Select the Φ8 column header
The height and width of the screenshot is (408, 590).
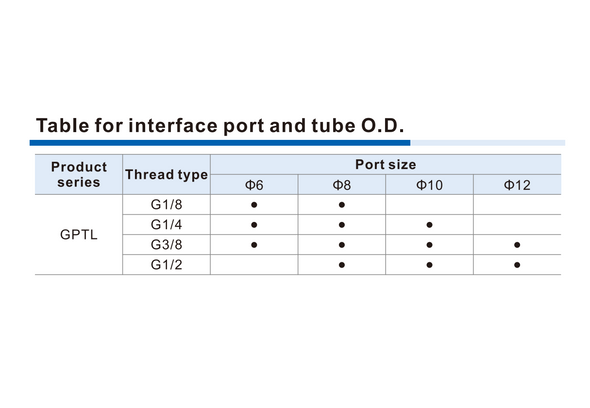tap(342, 185)
